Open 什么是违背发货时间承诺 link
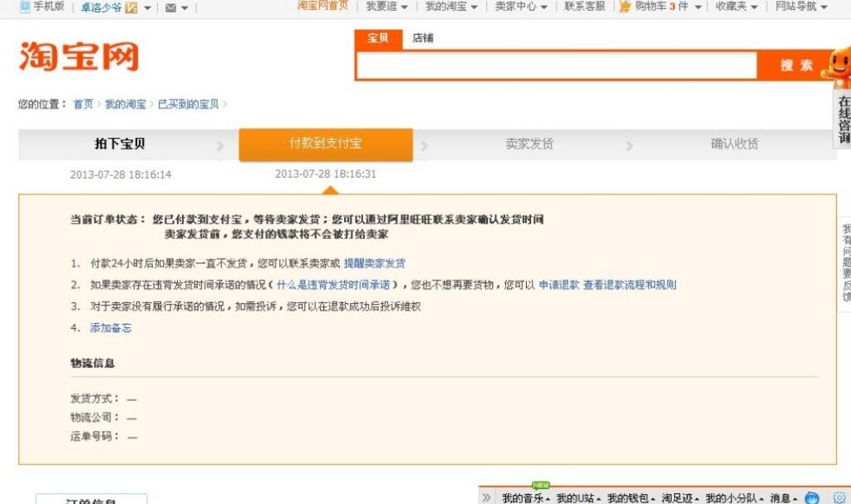Viewport: 851px width, 504px height. 333,285
